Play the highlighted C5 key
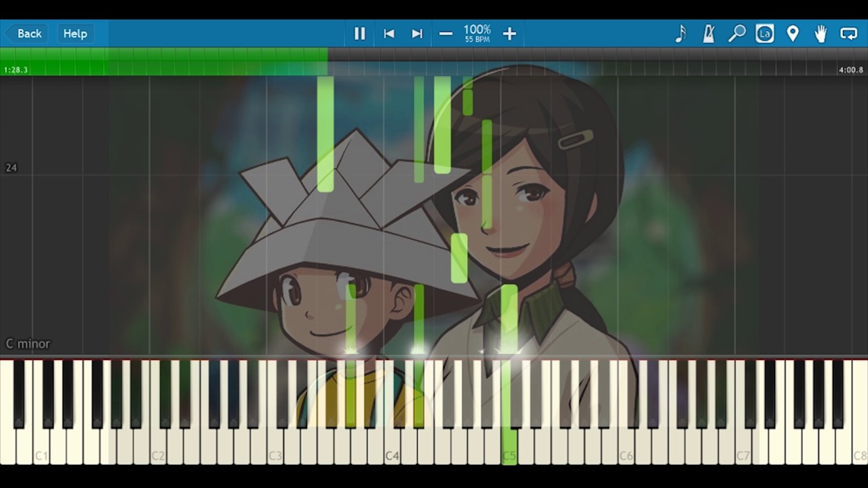This screenshot has height=488, width=868. pyautogui.click(x=509, y=447)
